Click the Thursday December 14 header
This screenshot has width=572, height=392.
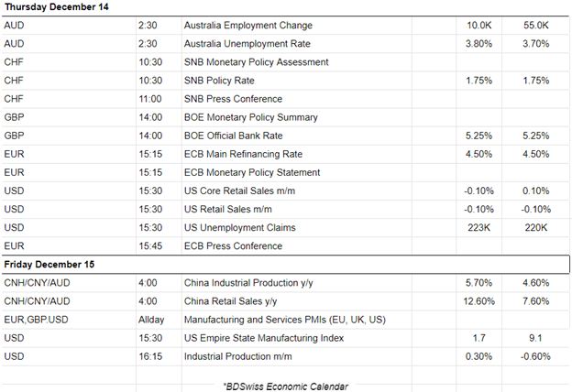click(56, 7)
